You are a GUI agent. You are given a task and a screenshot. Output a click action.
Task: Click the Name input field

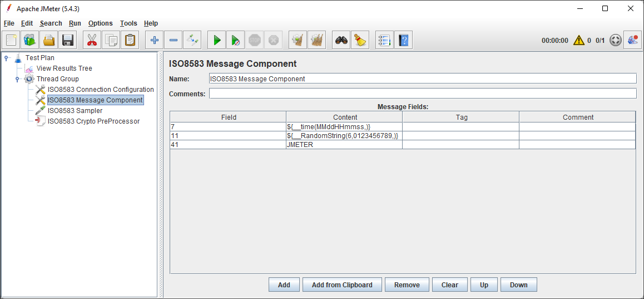coord(423,79)
